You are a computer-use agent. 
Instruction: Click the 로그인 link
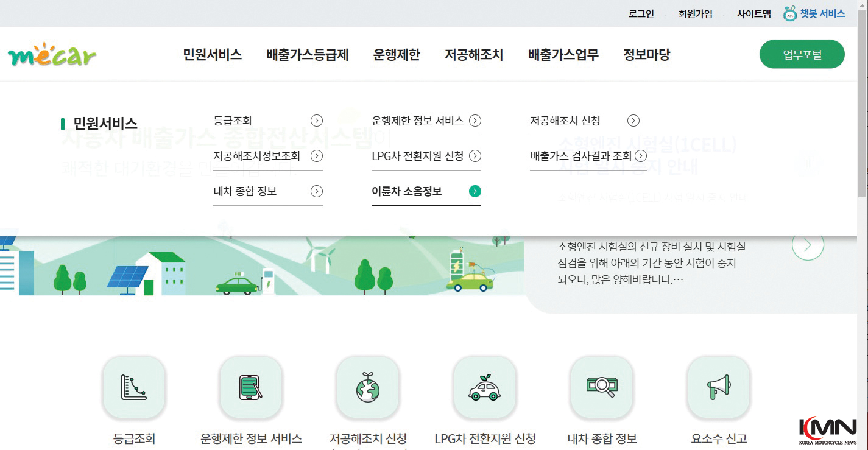[641, 14]
